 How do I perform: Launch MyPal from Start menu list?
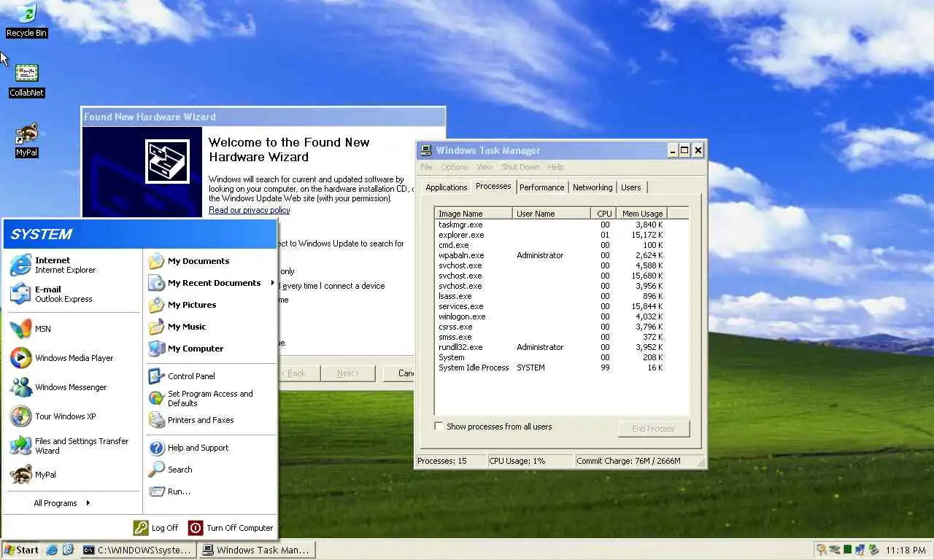point(20,475)
